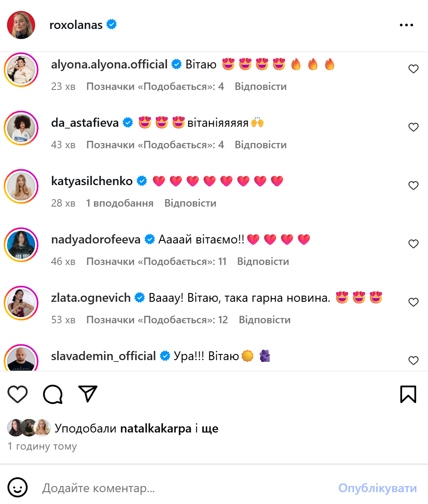Viewport: 428px width, 504px height.
Task: Open natalkakarpa's profile from likes
Action: pyautogui.click(x=155, y=428)
